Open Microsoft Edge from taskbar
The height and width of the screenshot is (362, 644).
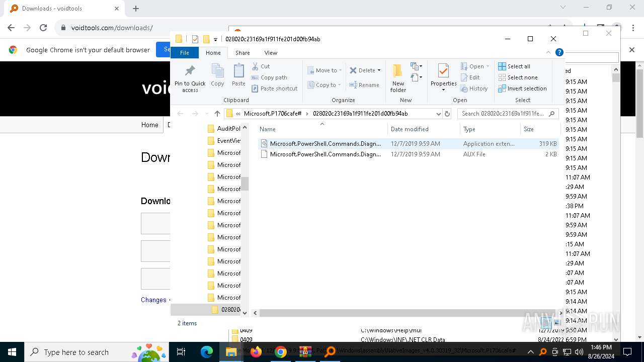[x=207, y=352]
